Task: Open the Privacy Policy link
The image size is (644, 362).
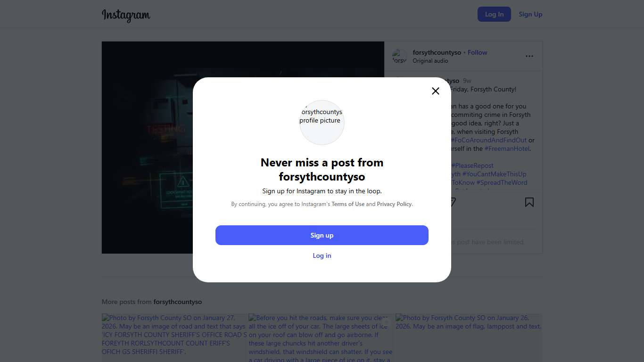Action: point(394,204)
